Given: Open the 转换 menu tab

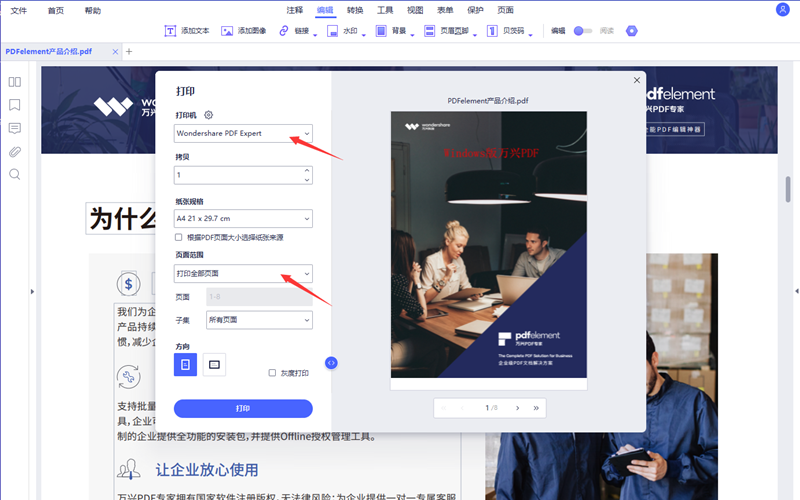Looking at the screenshot, I should [355, 10].
